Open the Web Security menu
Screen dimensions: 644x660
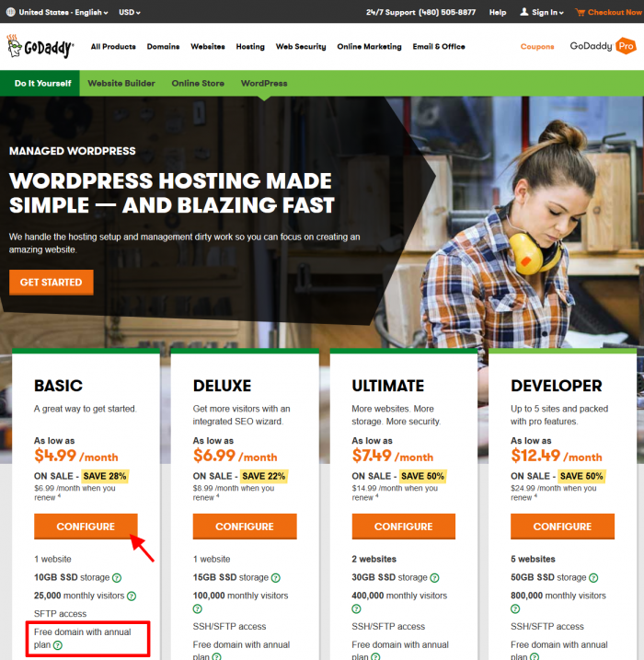coord(301,47)
